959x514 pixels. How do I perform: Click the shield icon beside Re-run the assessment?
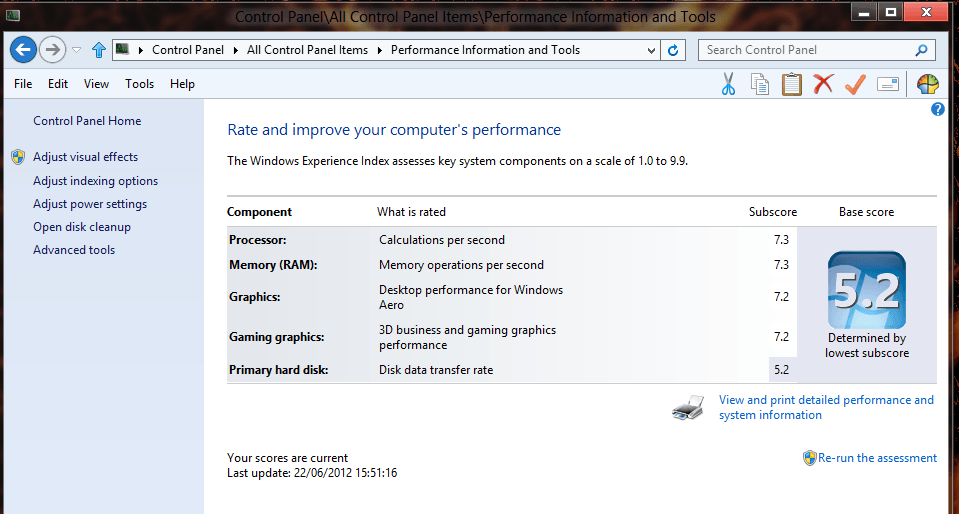[810, 458]
